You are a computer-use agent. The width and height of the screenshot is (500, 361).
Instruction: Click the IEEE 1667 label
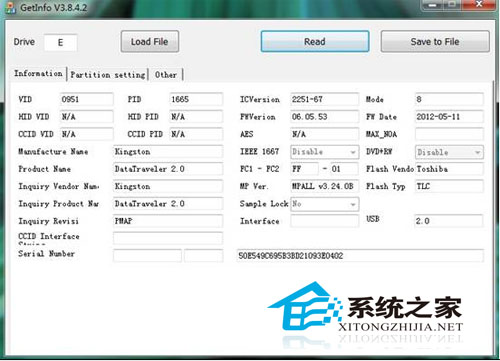[x=259, y=152]
